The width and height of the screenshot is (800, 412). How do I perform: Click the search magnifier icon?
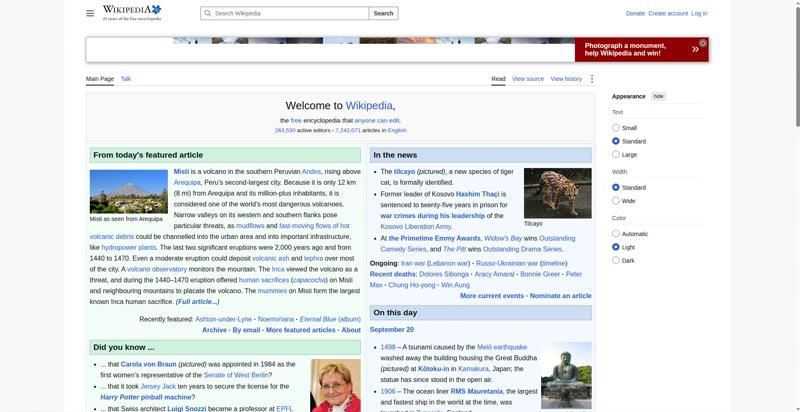tap(208, 13)
